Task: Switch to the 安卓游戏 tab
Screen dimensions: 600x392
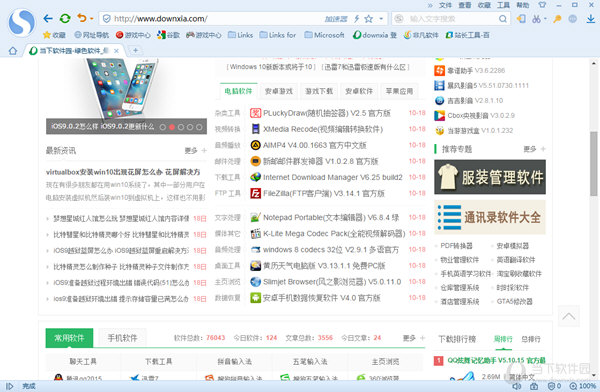Action: 279,91
